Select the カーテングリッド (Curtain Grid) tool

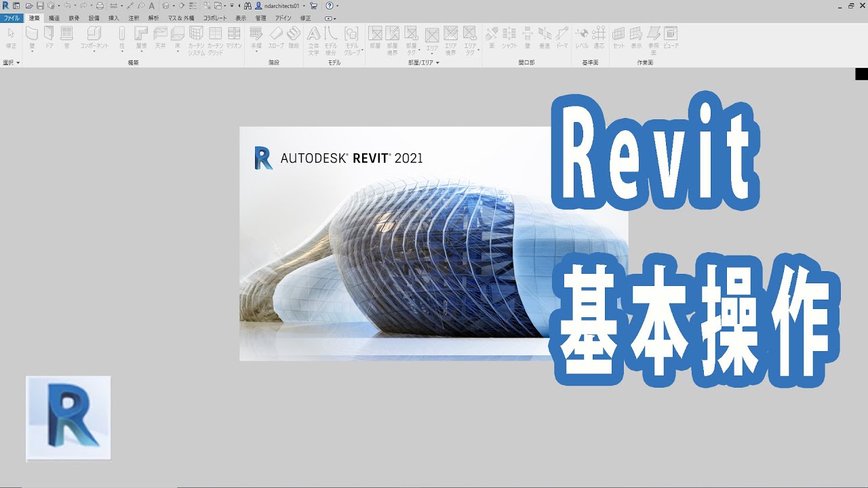(x=215, y=41)
